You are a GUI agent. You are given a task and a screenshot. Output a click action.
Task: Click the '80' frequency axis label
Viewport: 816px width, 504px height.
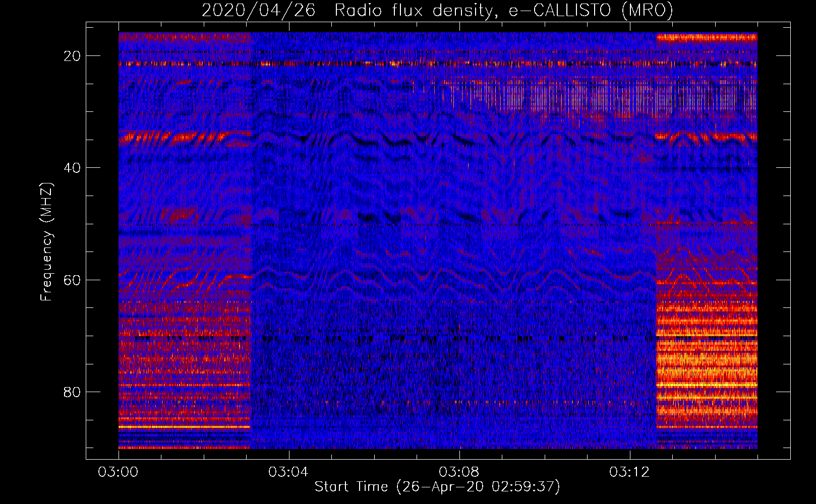pos(72,392)
